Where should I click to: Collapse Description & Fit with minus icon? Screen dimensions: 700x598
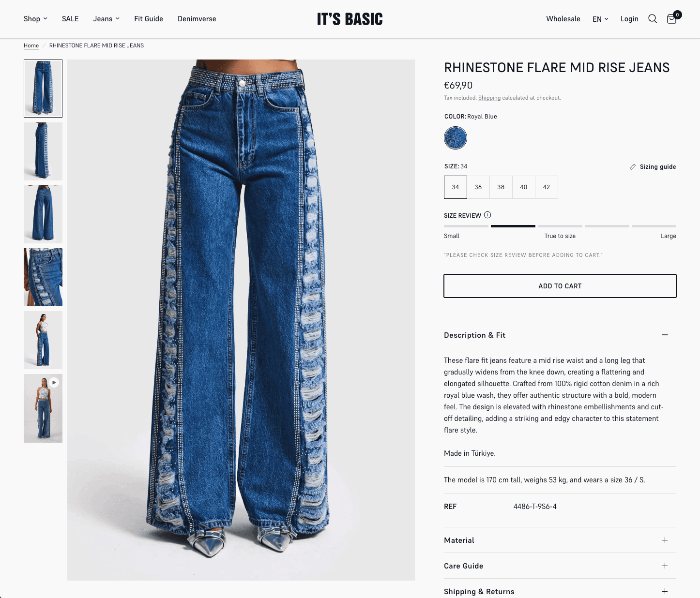click(665, 335)
